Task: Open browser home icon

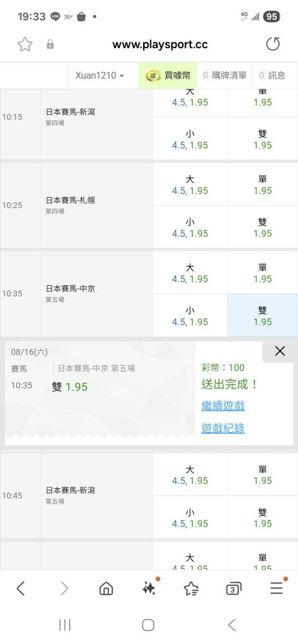Action: coord(106,589)
